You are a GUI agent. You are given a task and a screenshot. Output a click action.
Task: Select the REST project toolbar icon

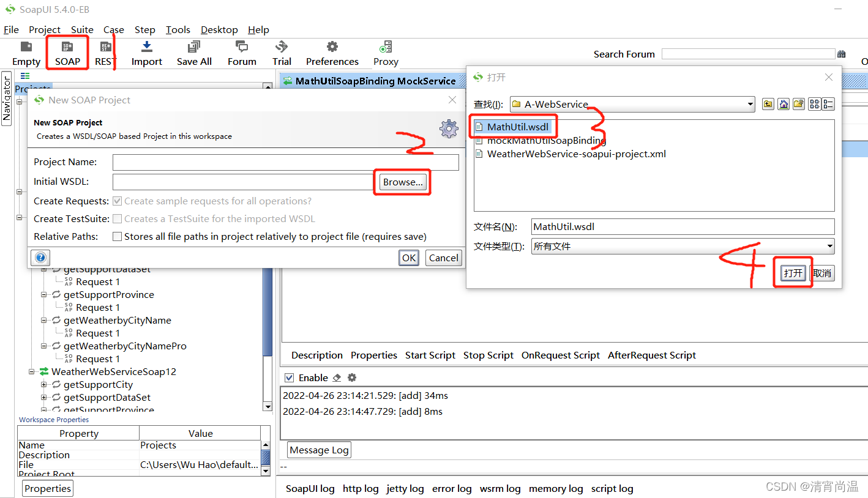[104, 49]
